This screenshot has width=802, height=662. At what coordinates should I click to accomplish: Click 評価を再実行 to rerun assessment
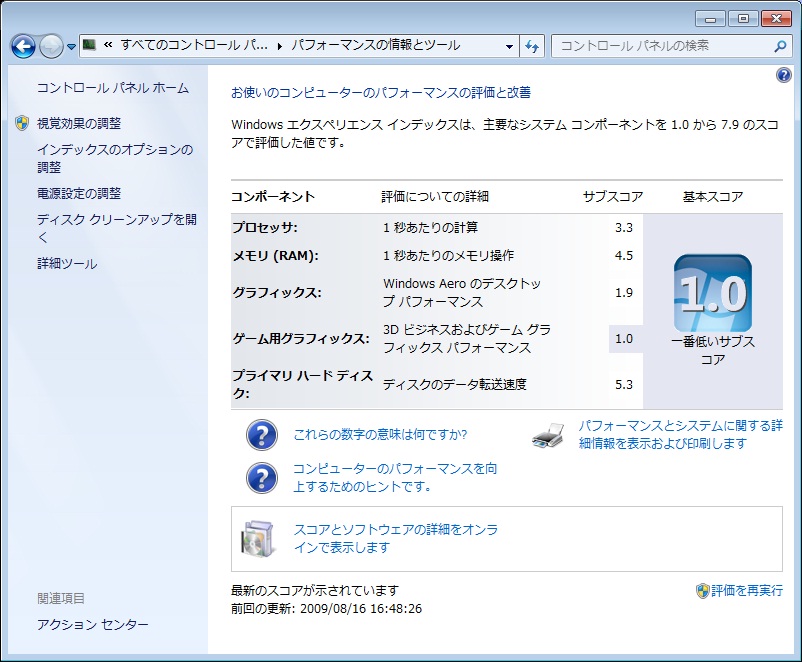[x=747, y=591]
